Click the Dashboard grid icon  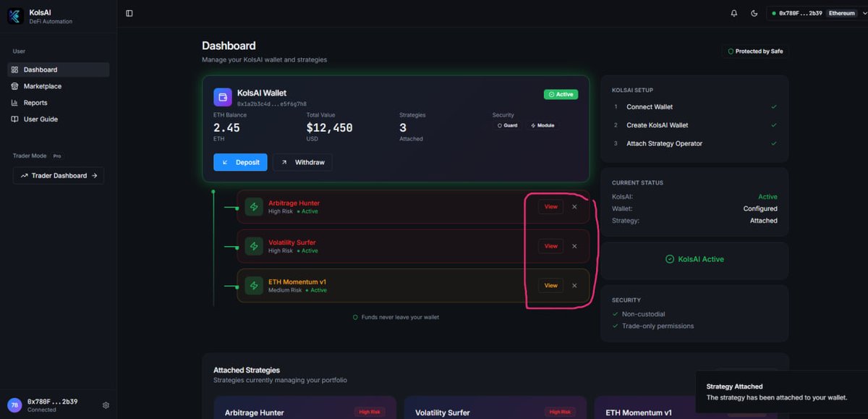pos(15,69)
